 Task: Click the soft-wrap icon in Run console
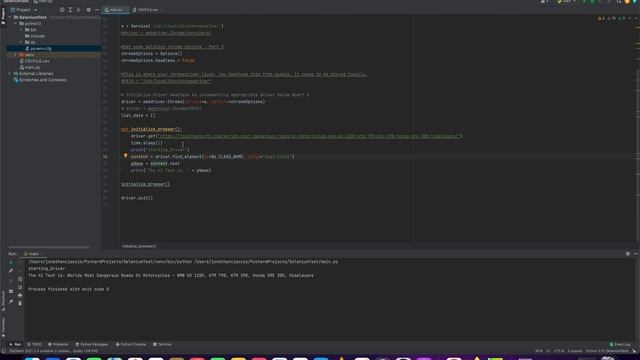coord(20,279)
